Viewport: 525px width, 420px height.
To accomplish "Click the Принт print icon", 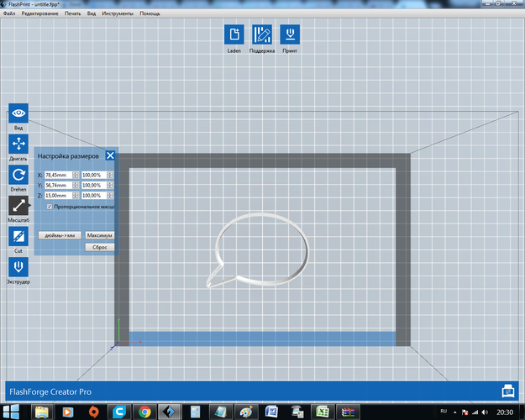I will point(290,34).
